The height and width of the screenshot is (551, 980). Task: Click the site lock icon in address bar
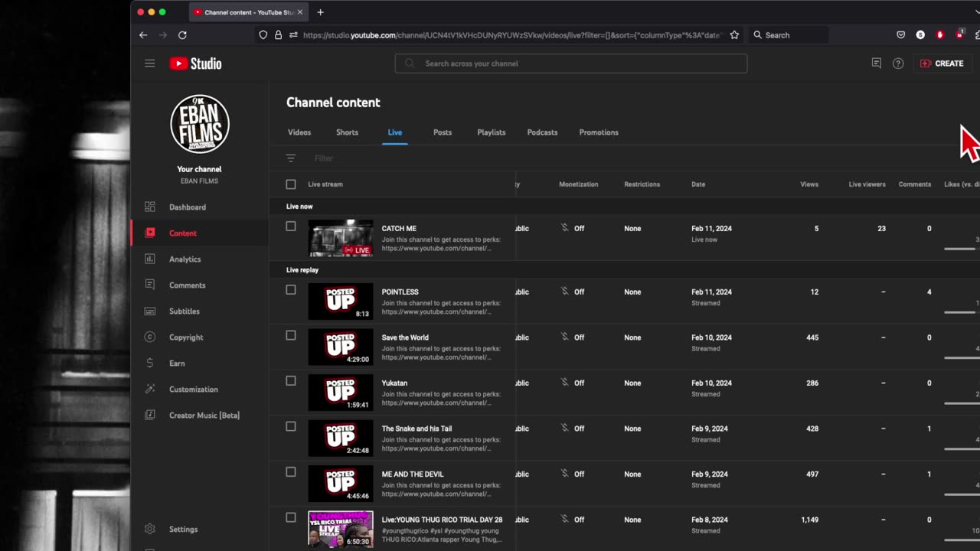click(x=278, y=35)
